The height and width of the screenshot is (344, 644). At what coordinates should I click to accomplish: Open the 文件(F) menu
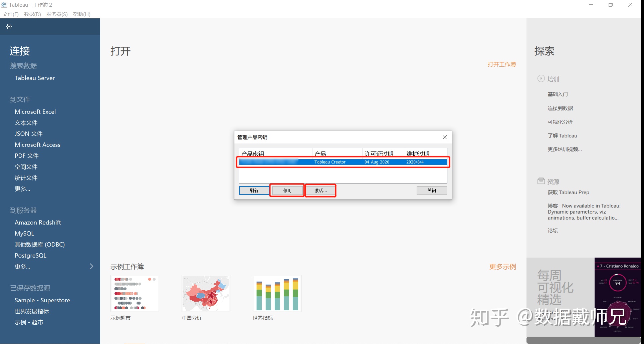click(11, 14)
